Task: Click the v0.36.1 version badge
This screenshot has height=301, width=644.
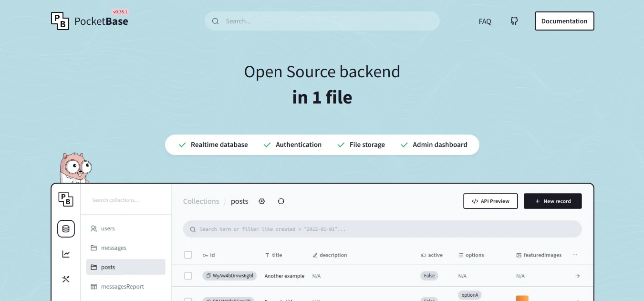Action: (120, 11)
